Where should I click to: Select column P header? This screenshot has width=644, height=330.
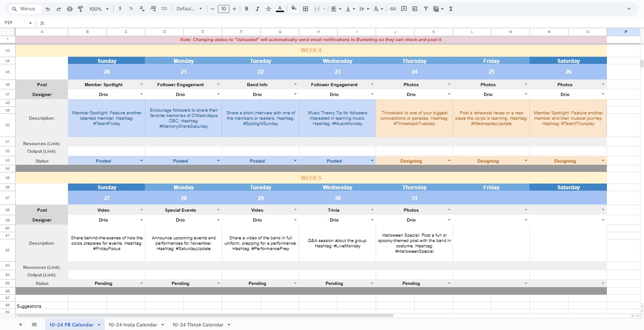coord(625,32)
